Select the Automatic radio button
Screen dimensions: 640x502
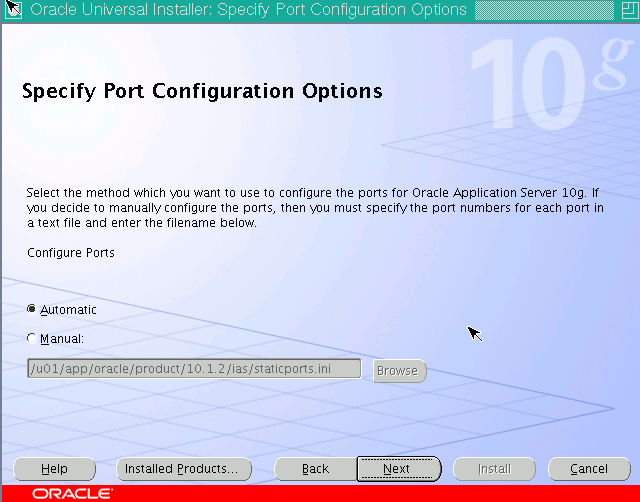31,309
